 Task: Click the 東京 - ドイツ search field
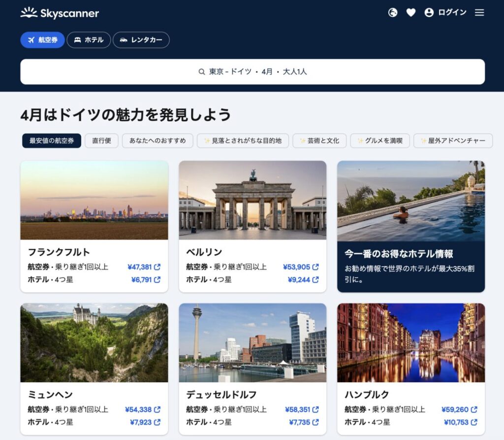coord(252,72)
